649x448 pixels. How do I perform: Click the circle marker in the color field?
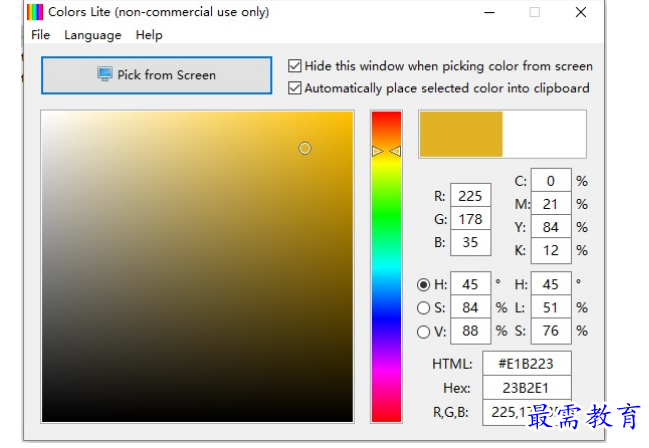pyautogui.click(x=305, y=148)
